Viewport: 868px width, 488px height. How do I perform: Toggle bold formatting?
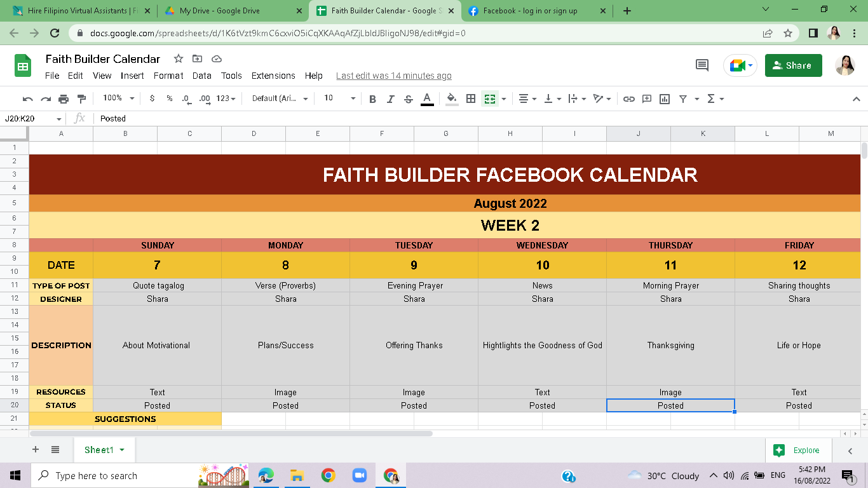click(x=373, y=98)
